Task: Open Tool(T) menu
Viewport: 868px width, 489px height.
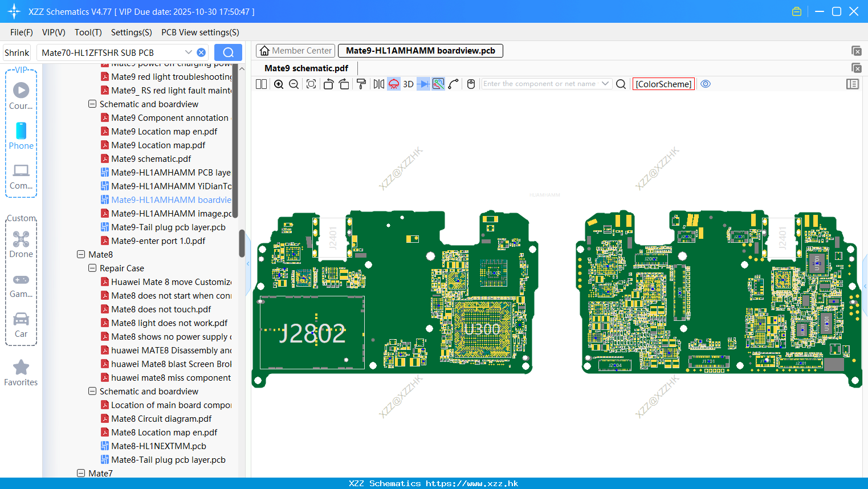Action: click(x=88, y=32)
